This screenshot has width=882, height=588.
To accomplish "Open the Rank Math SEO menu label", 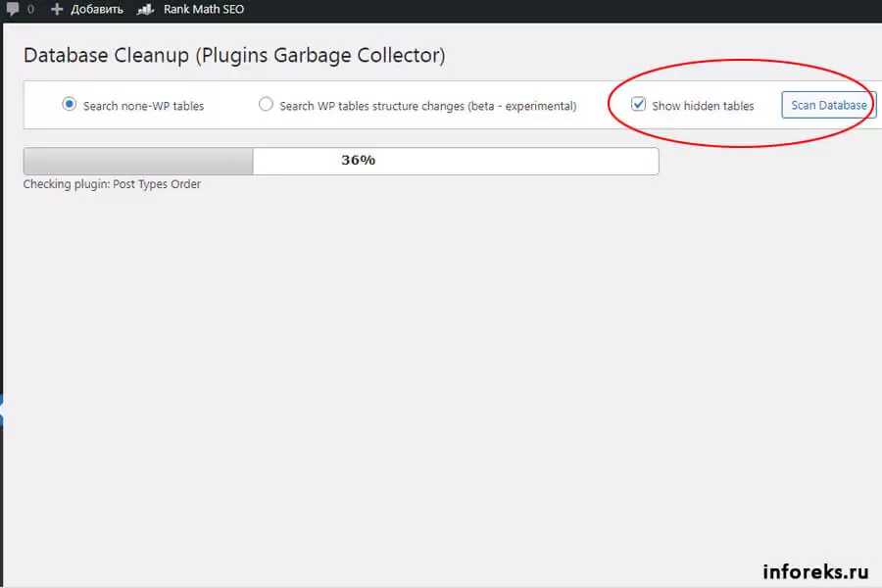I will pyautogui.click(x=204, y=10).
